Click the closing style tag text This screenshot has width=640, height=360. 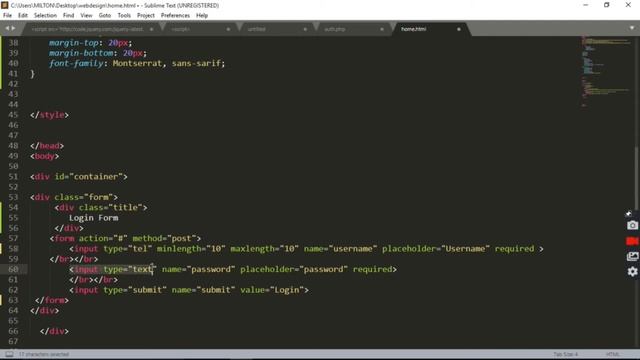49,115
